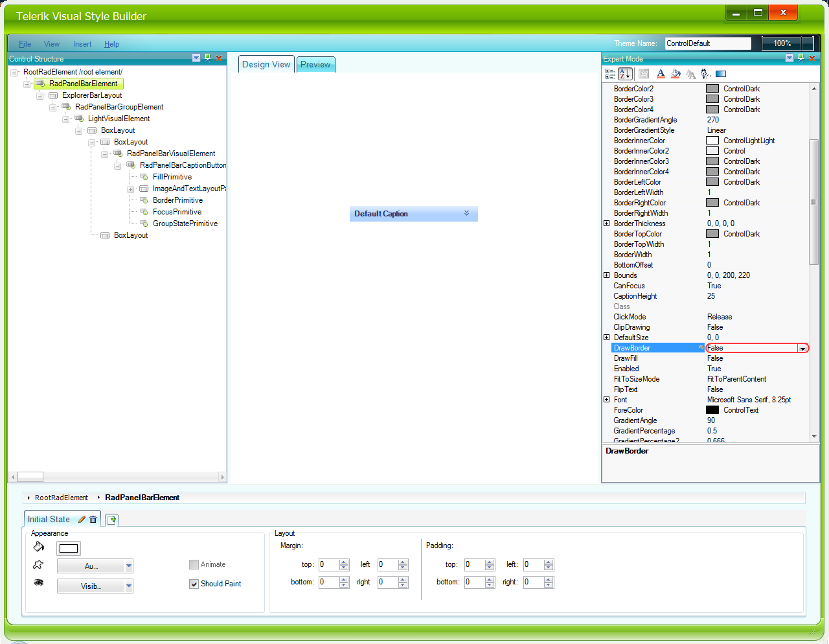Expand the BorderThickness property
Viewport: 829px width, 644px height.
click(607, 224)
